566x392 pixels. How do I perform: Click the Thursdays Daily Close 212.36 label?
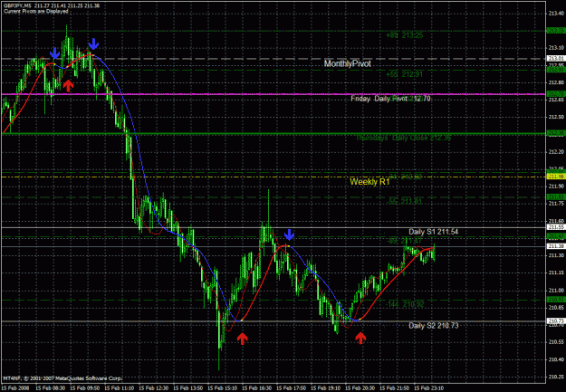[x=403, y=138]
